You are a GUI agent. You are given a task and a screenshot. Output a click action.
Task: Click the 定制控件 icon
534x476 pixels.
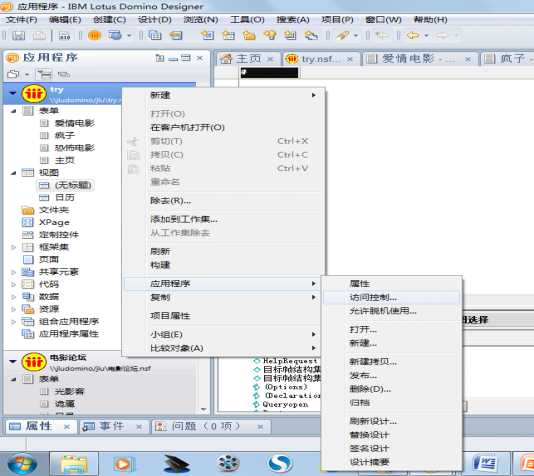tap(28, 235)
